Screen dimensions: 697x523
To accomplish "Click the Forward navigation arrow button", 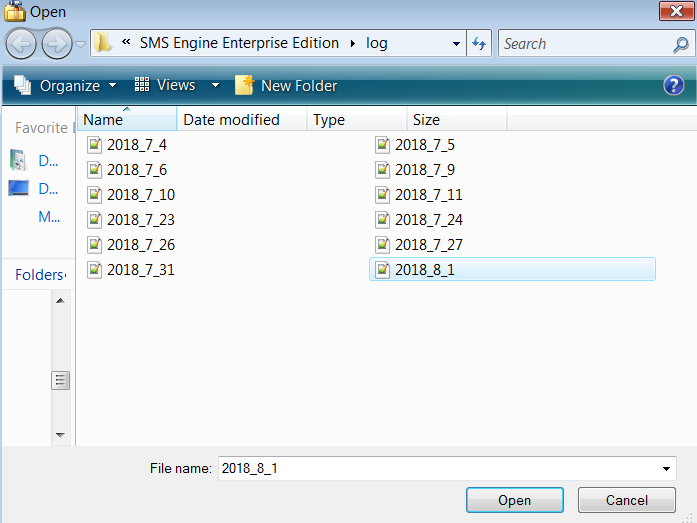I will point(56,44).
